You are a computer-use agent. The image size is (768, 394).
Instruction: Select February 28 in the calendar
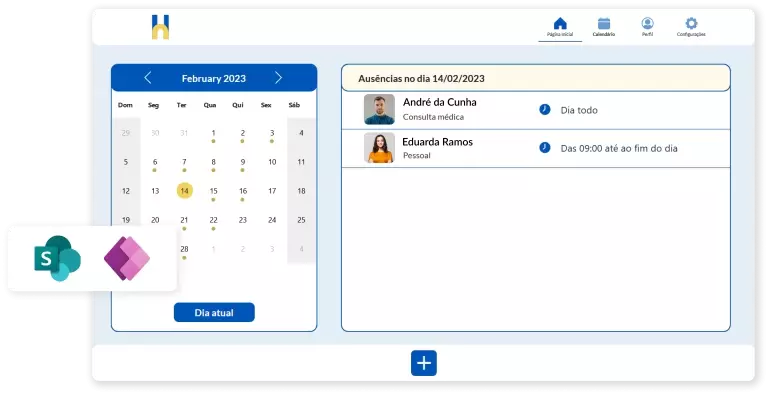184,249
